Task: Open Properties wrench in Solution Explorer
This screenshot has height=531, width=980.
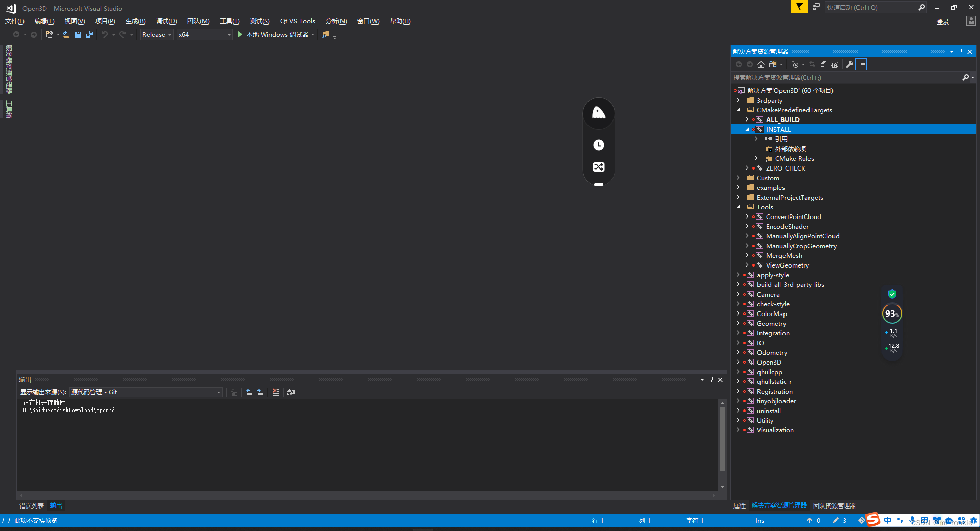Action: pos(850,64)
